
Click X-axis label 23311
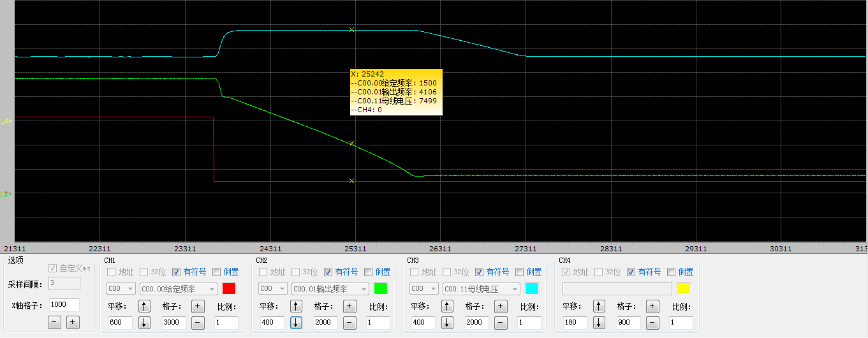[x=185, y=249]
